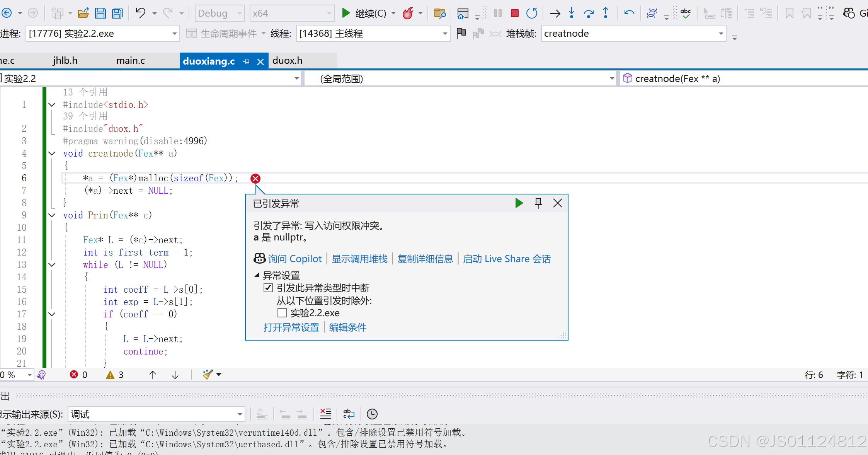This screenshot has width=868, height=455.
Task: Continue debugging with green play button
Action: [346, 13]
